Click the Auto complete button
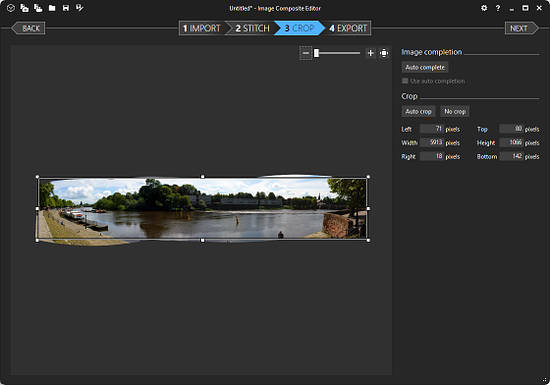 425,67
